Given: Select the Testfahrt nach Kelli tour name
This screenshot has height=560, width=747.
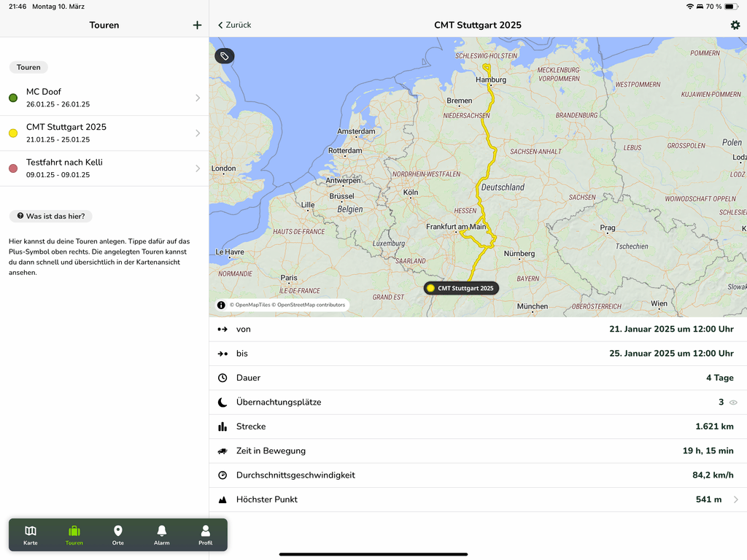Looking at the screenshot, I should [64, 162].
